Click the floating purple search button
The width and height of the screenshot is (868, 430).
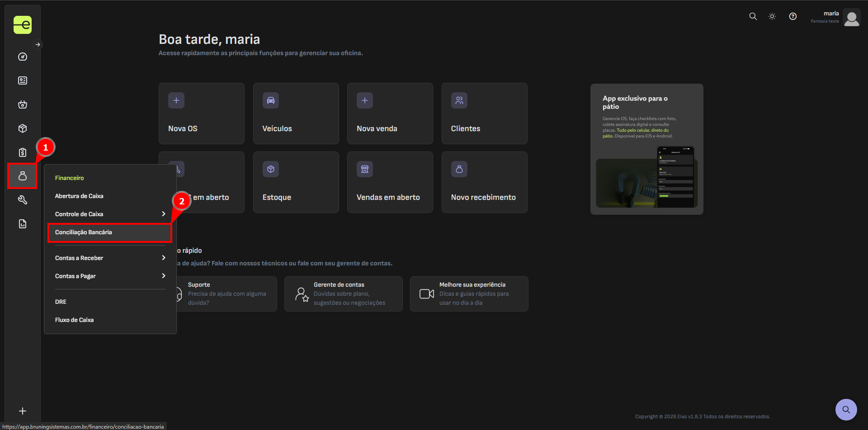[846, 410]
